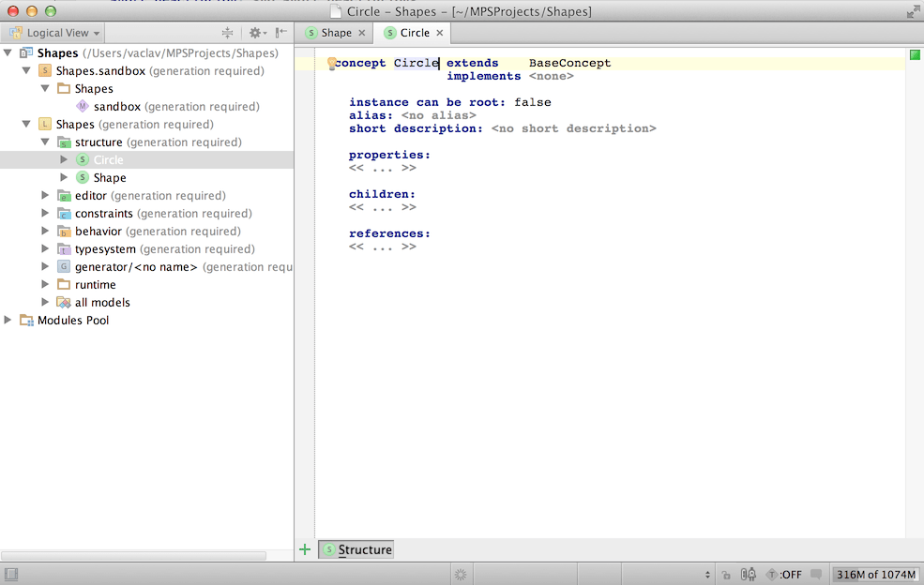Image resolution: width=924 pixels, height=585 pixels.
Task: Click the intention lightbulb beside concept Circle
Action: (331, 64)
